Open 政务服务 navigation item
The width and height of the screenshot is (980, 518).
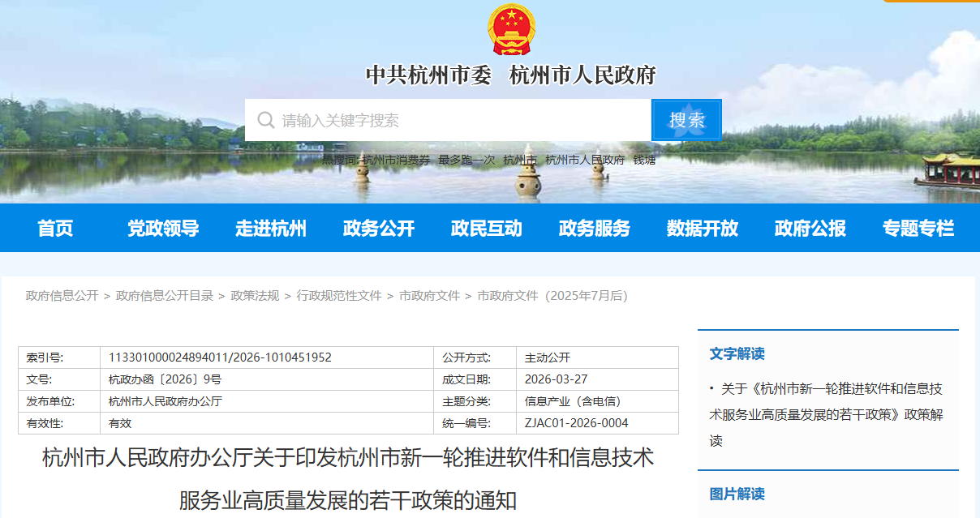tap(595, 229)
